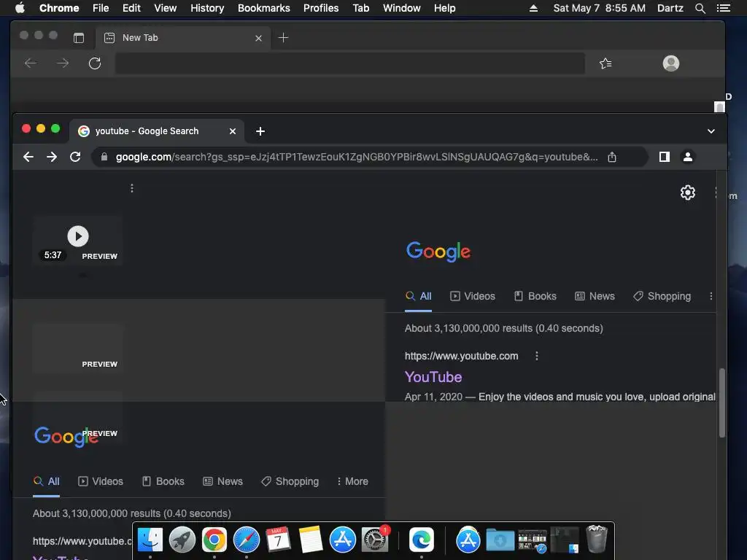The width and height of the screenshot is (747, 560).
Task: Open the History menu
Action: (207, 8)
